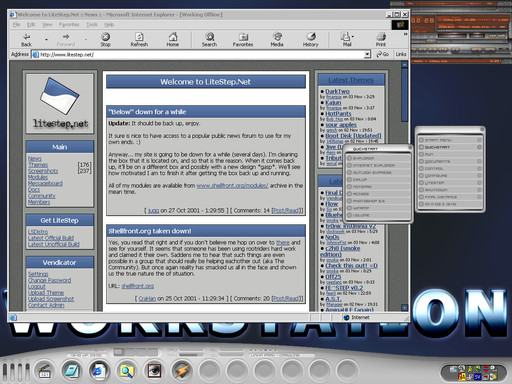The width and height of the screenshot is (512, 384).
Task: Expand the Control submenu arrow
Action: 479,168
